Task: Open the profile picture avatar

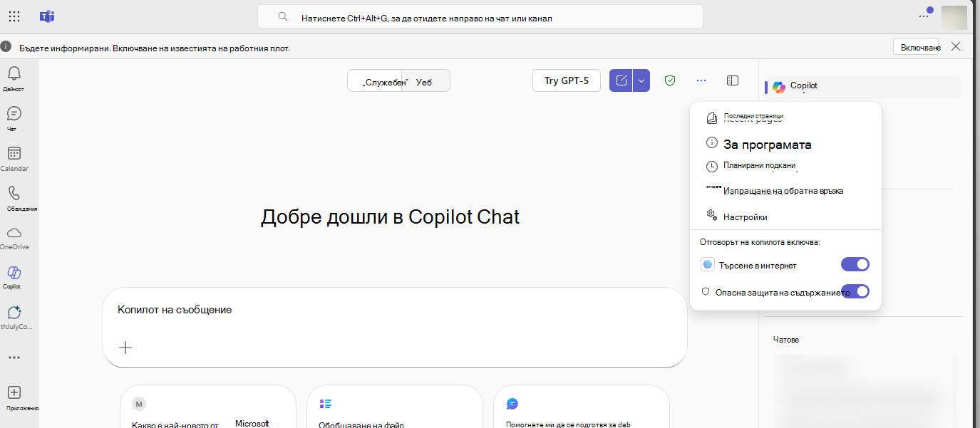Action: (x=954, y=16)
